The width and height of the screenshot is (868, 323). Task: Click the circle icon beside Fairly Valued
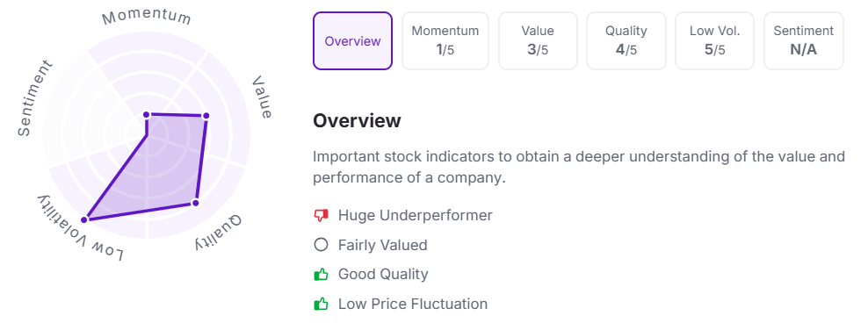[x=321, y=245]
